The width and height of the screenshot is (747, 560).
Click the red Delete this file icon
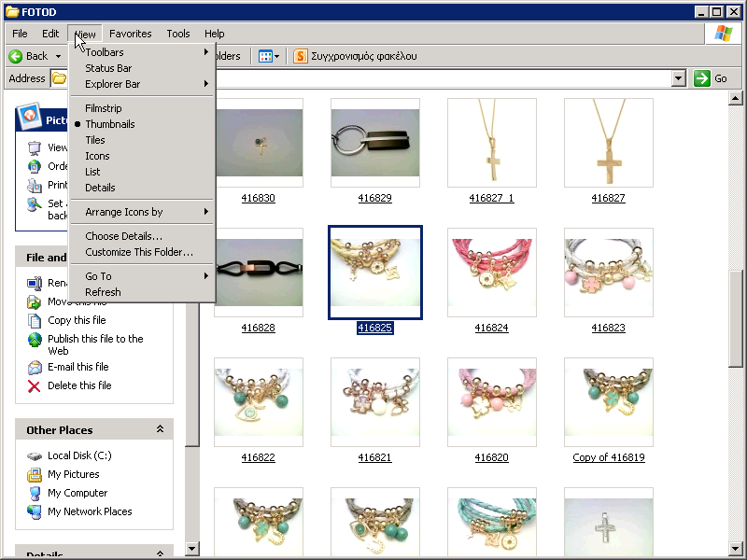pos(35,385)
